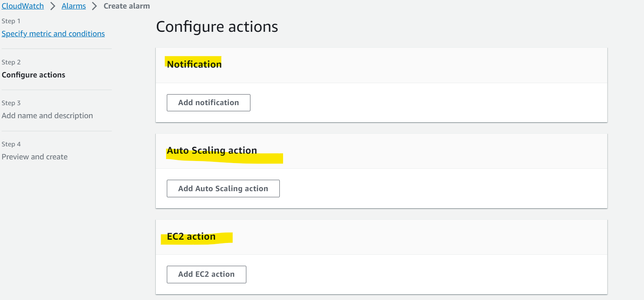Viewport: 644px width, 300px height.
Task: Click the Create alarm breadcrumb text
Action: [x=126, y=6]
